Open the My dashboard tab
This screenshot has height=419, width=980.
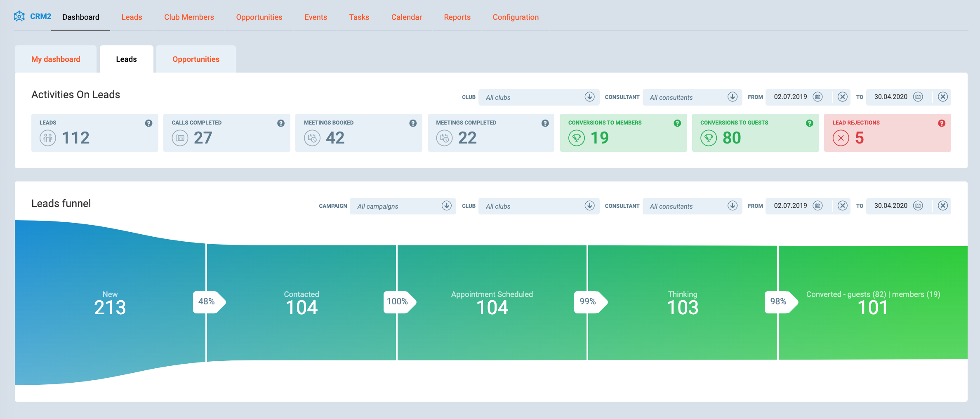56,59
